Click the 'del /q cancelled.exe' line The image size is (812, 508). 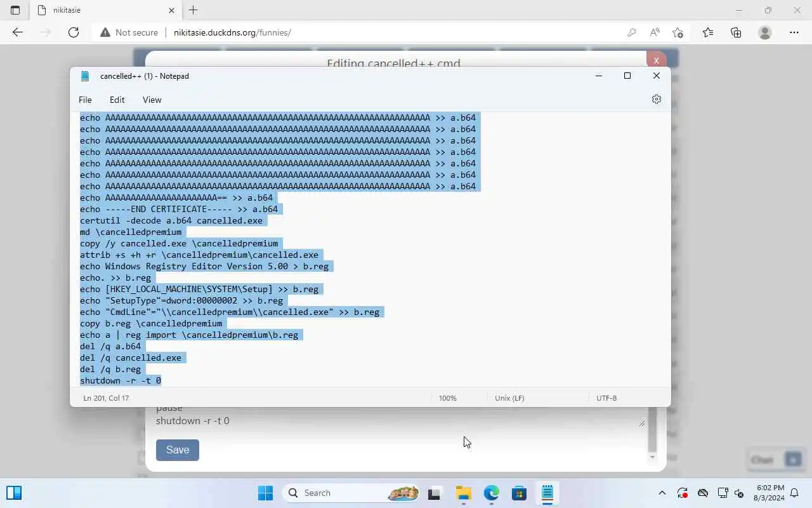[x=131, y=358]
